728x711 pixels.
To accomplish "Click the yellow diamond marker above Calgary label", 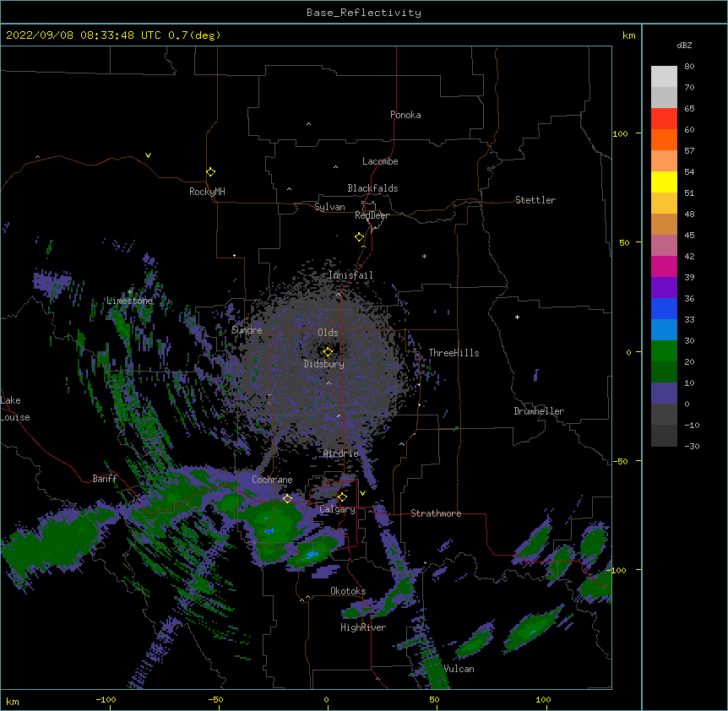I will 342,497.
